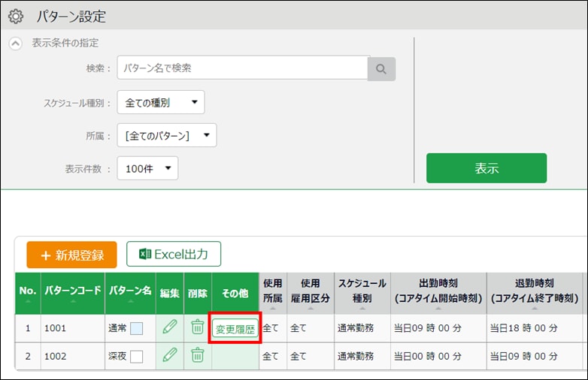The height and width of the screenshot is (380, 588).
Task: Click the green 表示 button
Action: click(x=486, y=168)
